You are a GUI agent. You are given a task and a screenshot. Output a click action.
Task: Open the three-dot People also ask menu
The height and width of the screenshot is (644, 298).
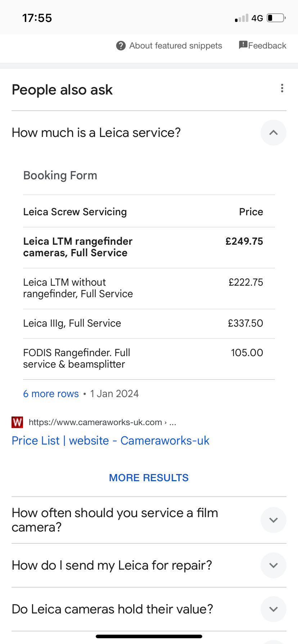pyautogui.click(x=282, y=88)
